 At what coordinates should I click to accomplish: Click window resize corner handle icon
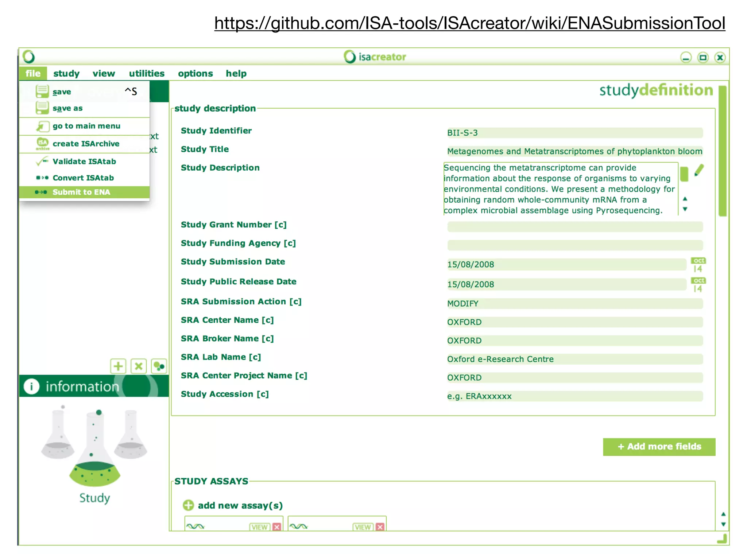click(x=722, y=538)
